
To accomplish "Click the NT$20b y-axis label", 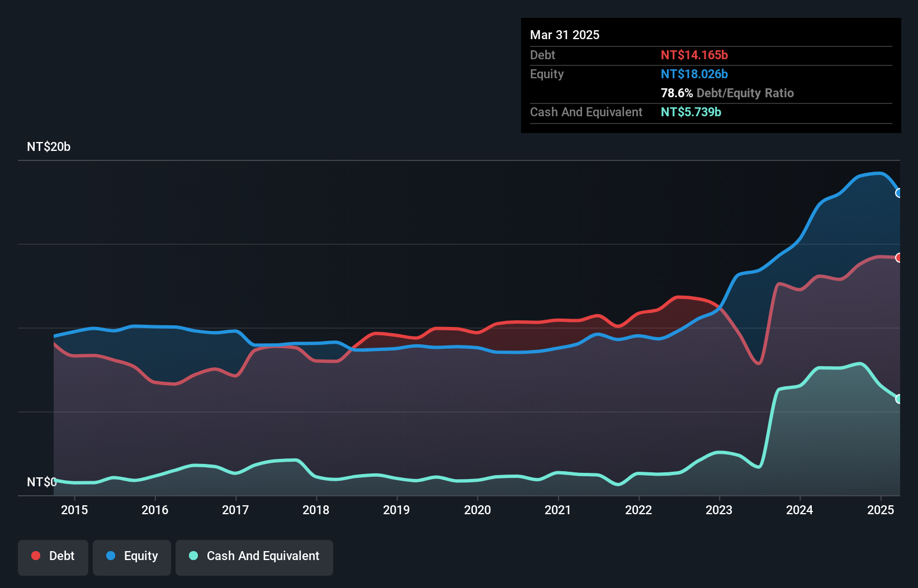I will point(49,147).
